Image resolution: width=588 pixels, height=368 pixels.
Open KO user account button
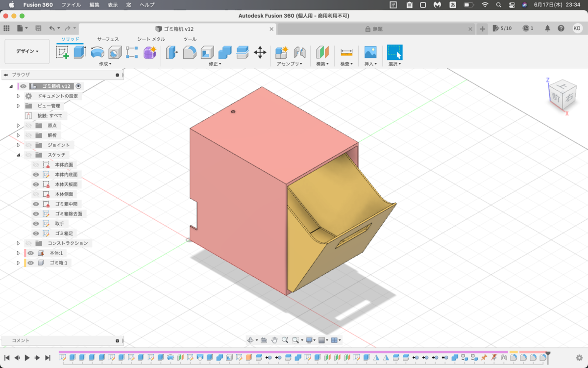pos(577,28)
